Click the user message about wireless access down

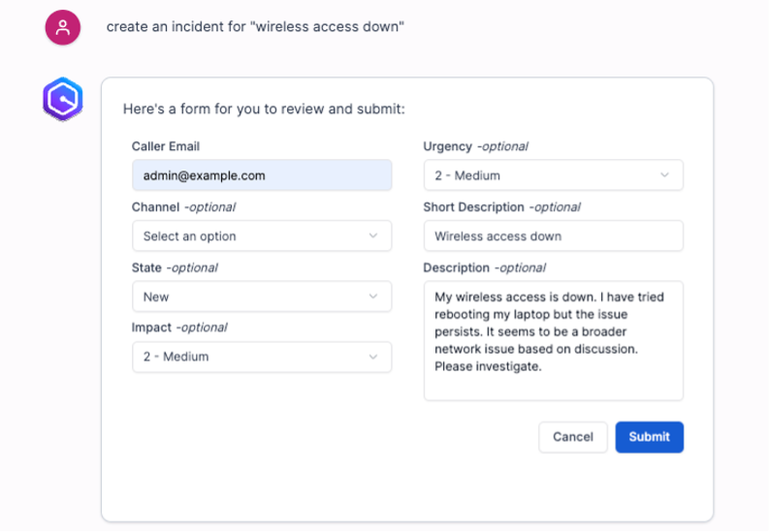[x=255, y=26]
